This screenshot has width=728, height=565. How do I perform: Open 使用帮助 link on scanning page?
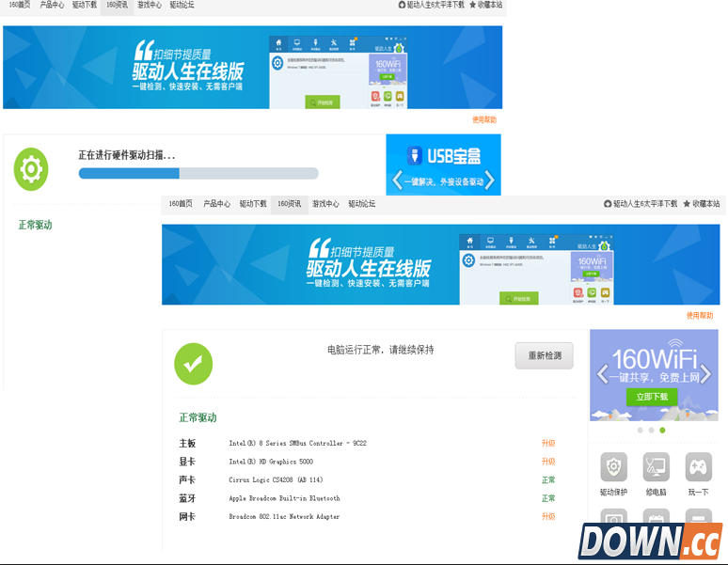(x=484, y=119)
